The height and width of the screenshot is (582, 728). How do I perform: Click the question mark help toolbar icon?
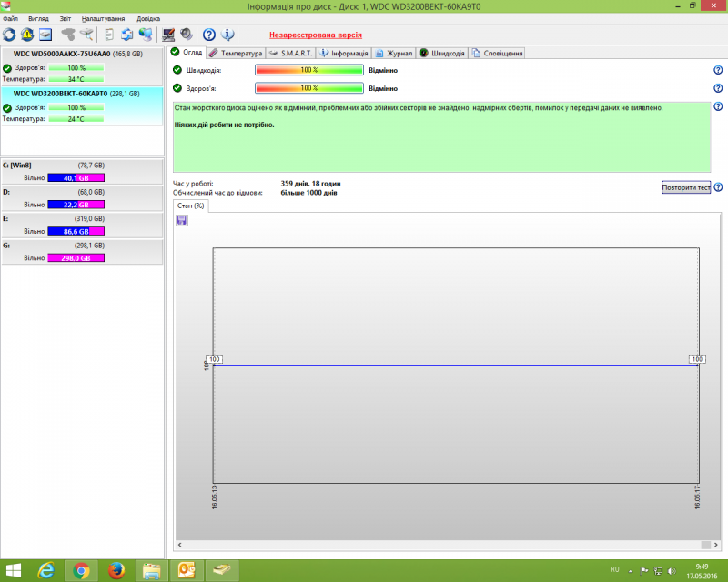(x=208, y=35)
